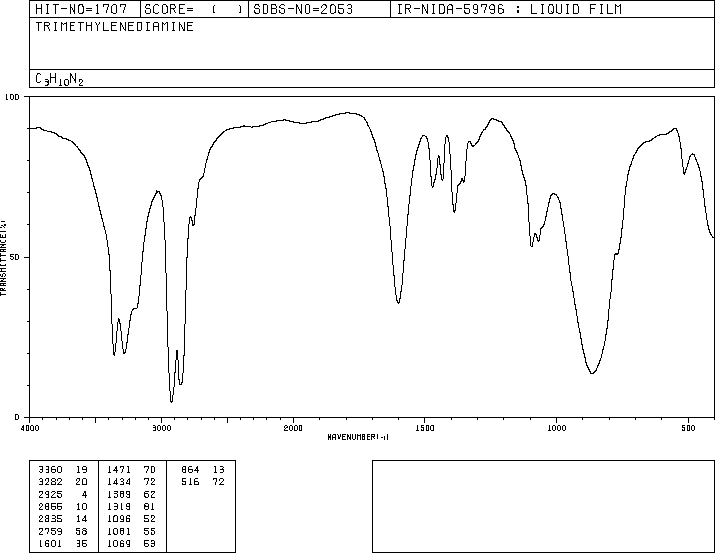Click the 2000 wavenumber axis label

(293, 428)
